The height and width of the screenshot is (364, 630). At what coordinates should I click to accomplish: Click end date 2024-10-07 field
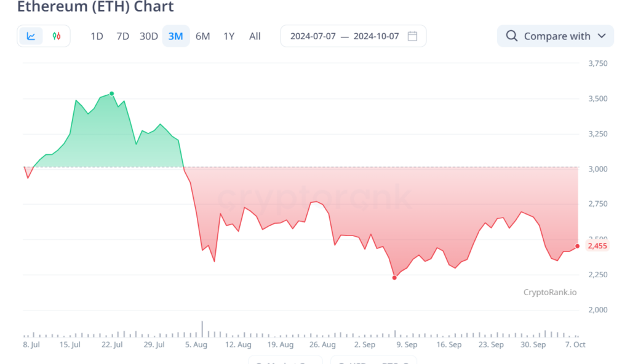pos(376,36)
